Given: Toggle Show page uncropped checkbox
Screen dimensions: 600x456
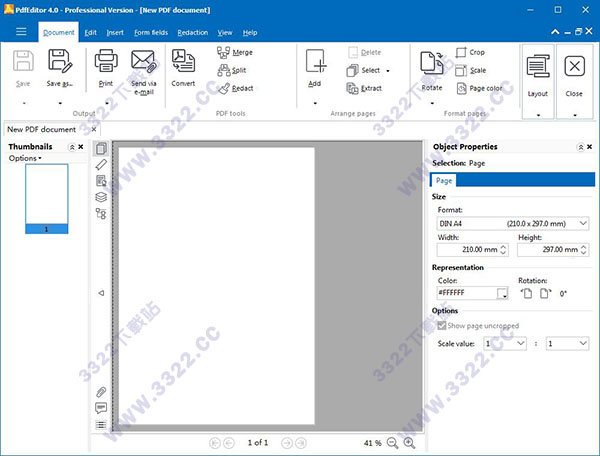Looking at the screenshot, I should point(442,326).
